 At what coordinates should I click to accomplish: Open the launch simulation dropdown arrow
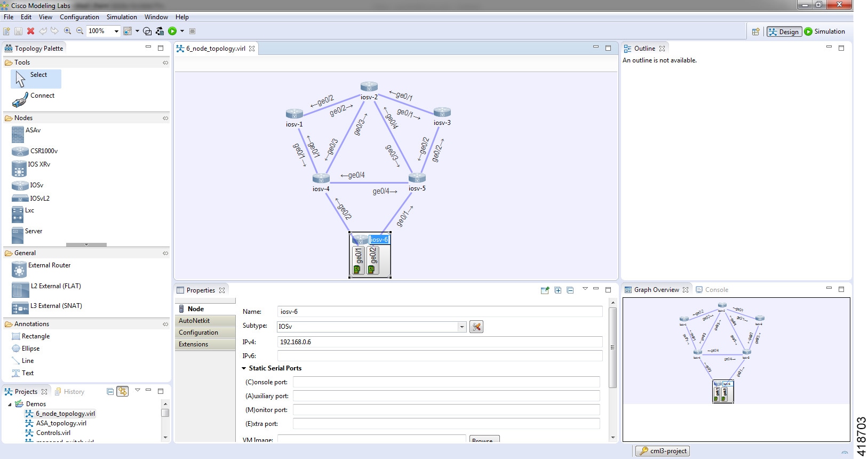(x=182, y=31)
